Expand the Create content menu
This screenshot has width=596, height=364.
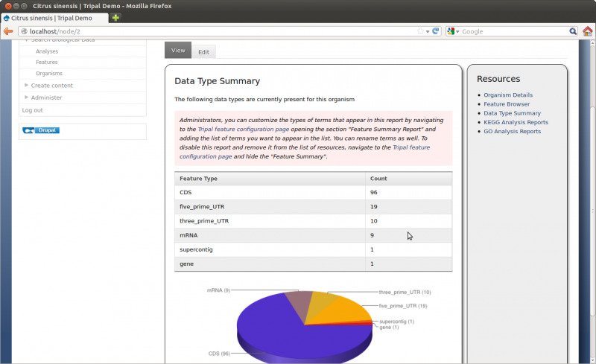[51, 86]
